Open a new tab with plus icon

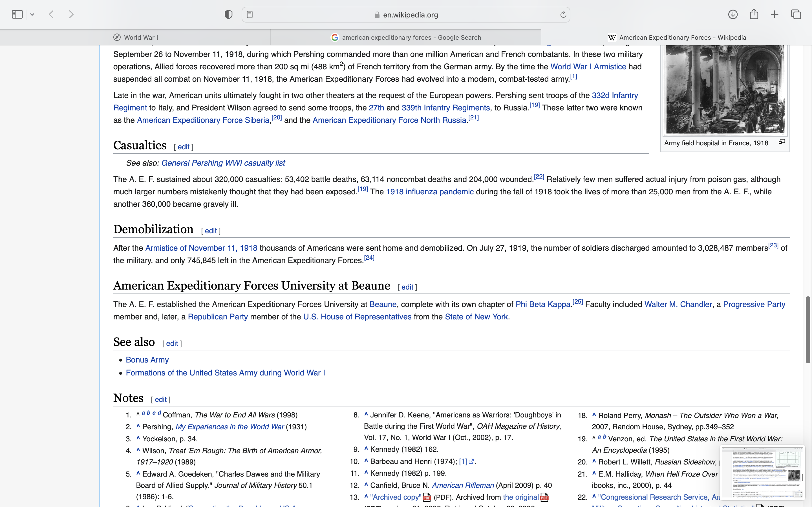[x=775, y=14]
